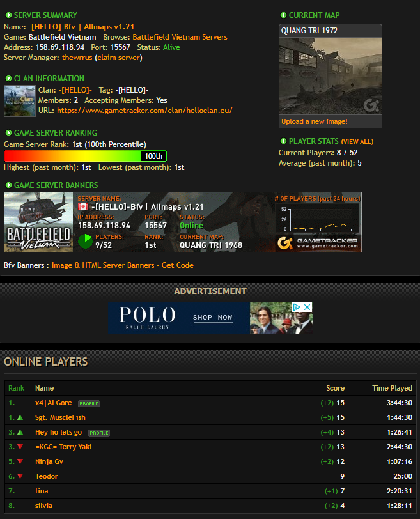The image size is (420, 519).
Task: Click the green players pie chart icon
Action: [85, 241]
